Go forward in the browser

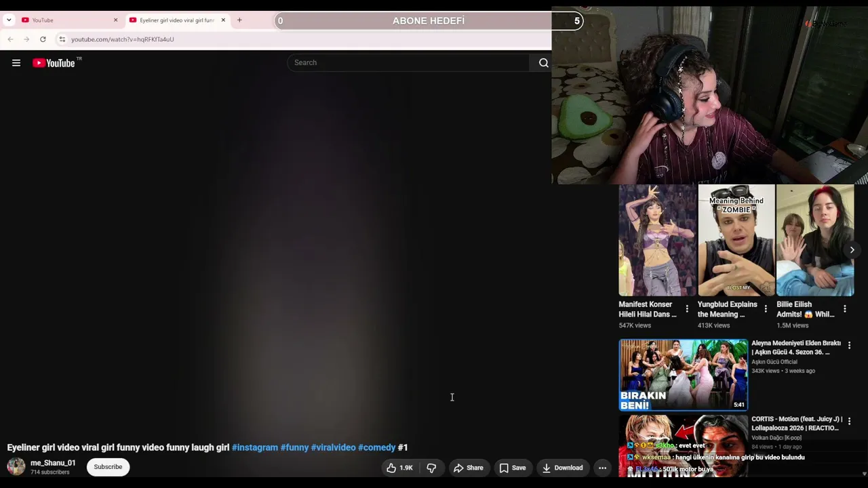[x=26, y=39]
